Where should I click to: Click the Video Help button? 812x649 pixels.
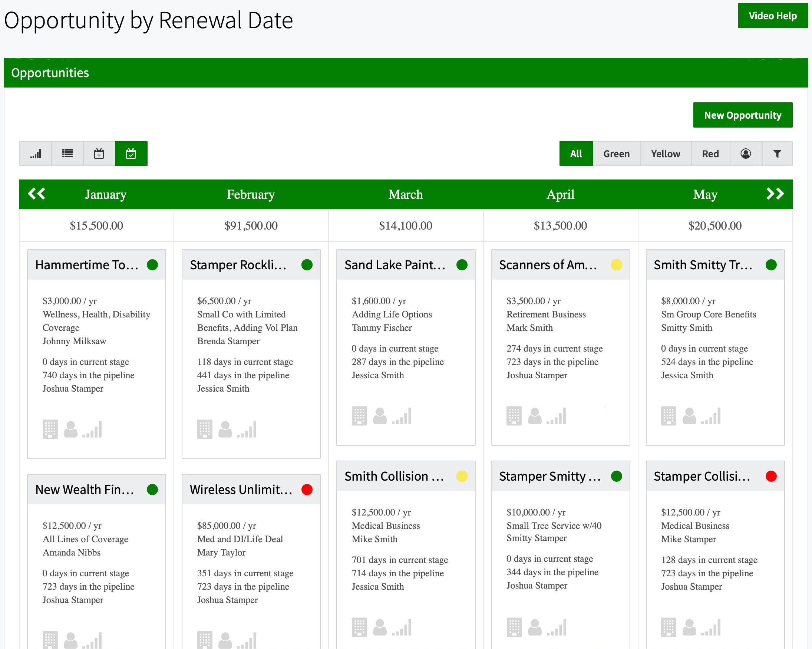[x=773, y=16]
